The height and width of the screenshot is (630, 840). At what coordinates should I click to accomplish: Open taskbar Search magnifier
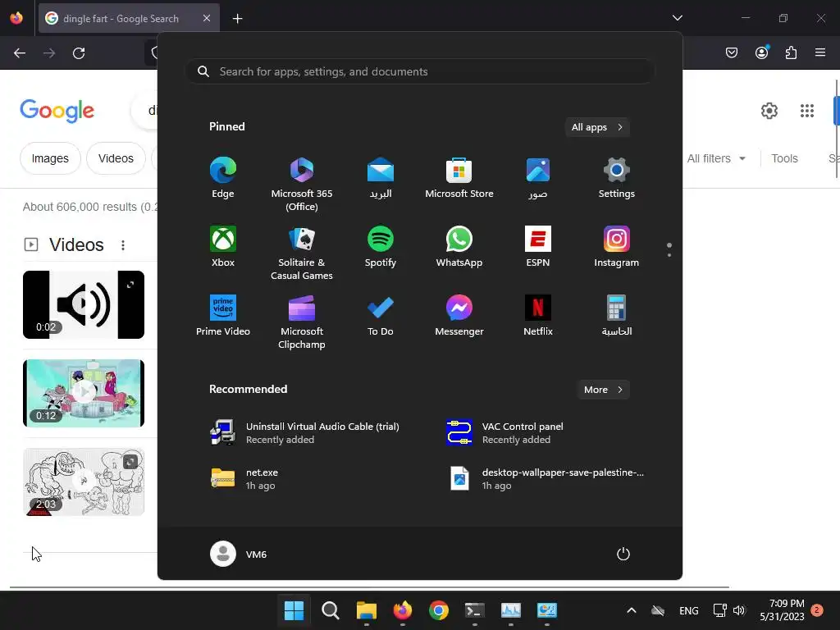click(x=330, y=610)
